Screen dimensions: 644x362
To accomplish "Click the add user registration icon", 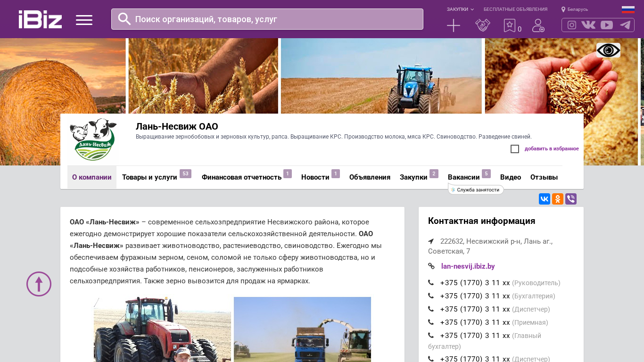I will pyautogui.click(x=538, y=25).
